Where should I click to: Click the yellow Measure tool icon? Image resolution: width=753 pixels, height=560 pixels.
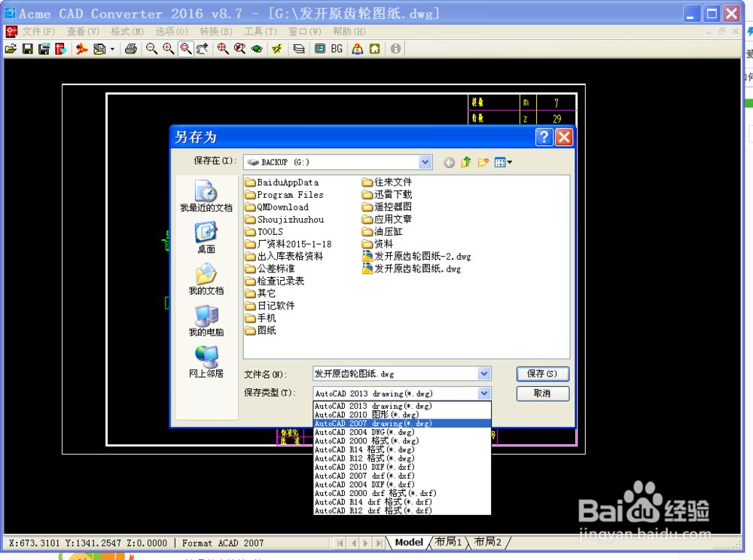277,49
